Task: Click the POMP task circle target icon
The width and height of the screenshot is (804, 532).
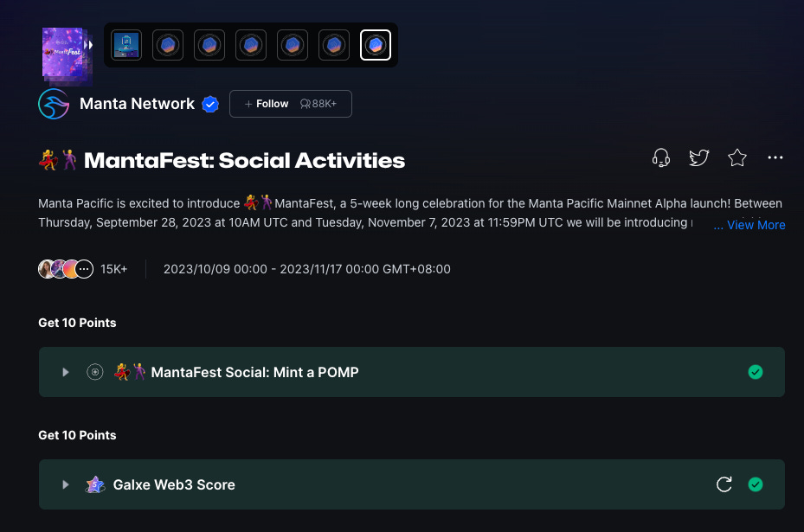Action: click(95, 372)
